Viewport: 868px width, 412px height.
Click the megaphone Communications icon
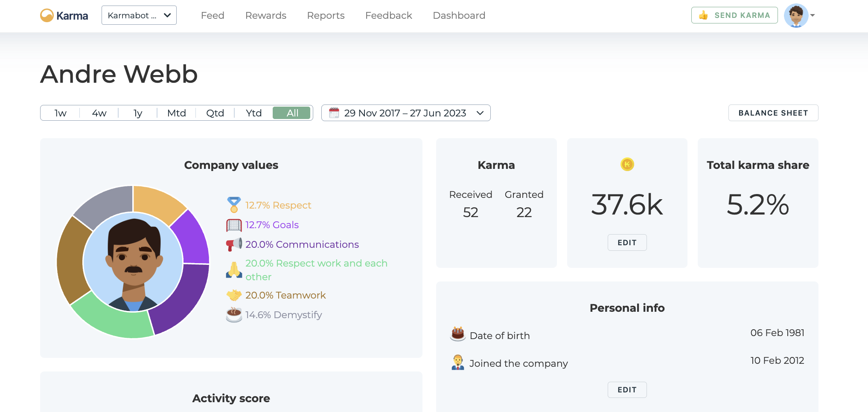coord(234,244)
